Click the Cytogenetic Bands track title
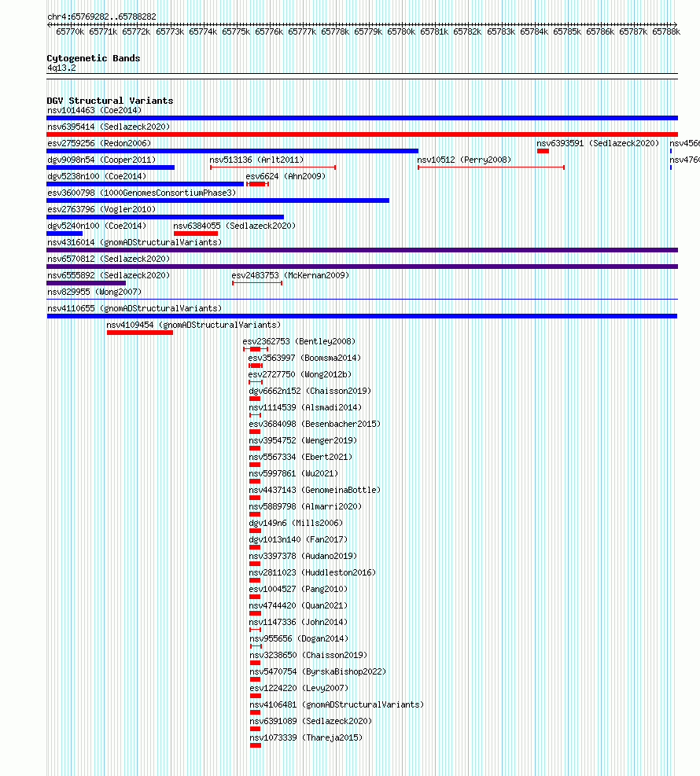Screen dimensions: 700x776 (94, 58)
